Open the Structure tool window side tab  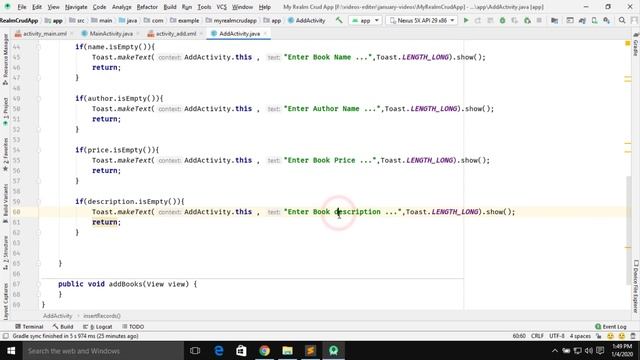click(5, 253)
